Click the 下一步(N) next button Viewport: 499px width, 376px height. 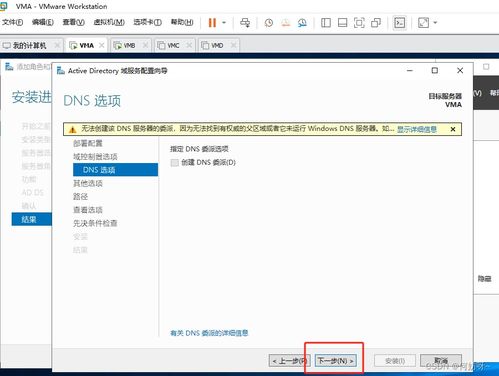click(336, 361)
